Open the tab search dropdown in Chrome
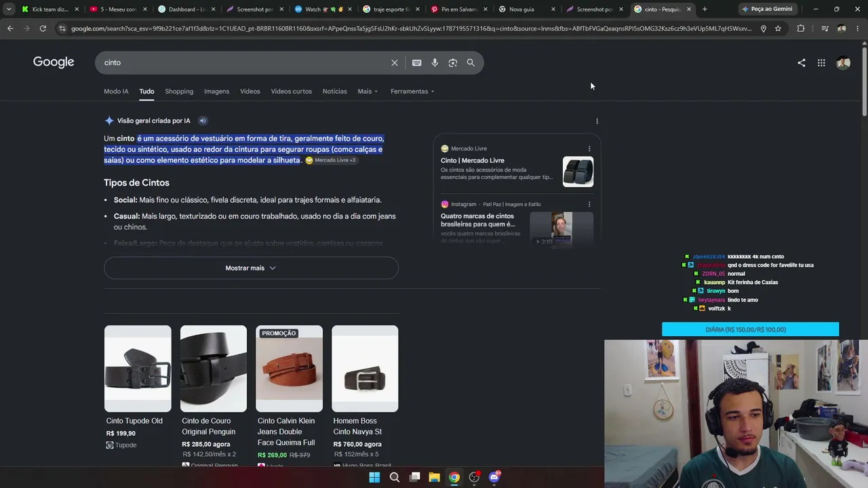 (x=8, y=9)
